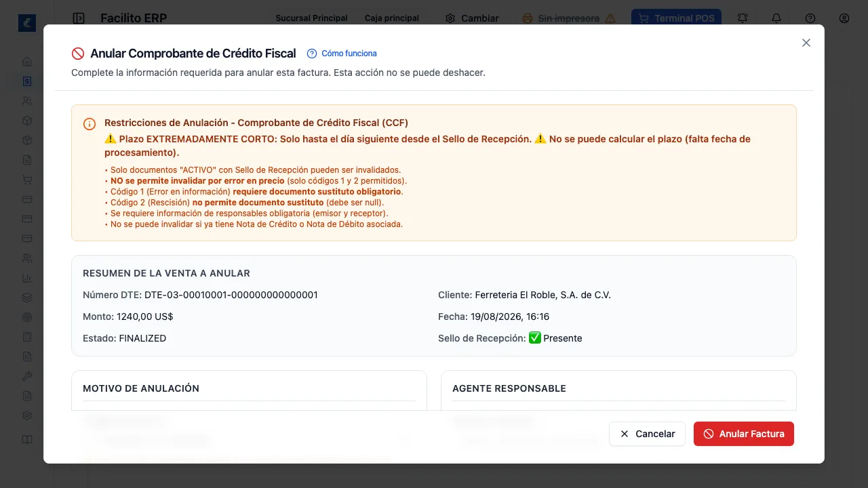Select the highlighted dollar sales icon
The width and height of the screenshot is (868, 488).
coord(27,81)
